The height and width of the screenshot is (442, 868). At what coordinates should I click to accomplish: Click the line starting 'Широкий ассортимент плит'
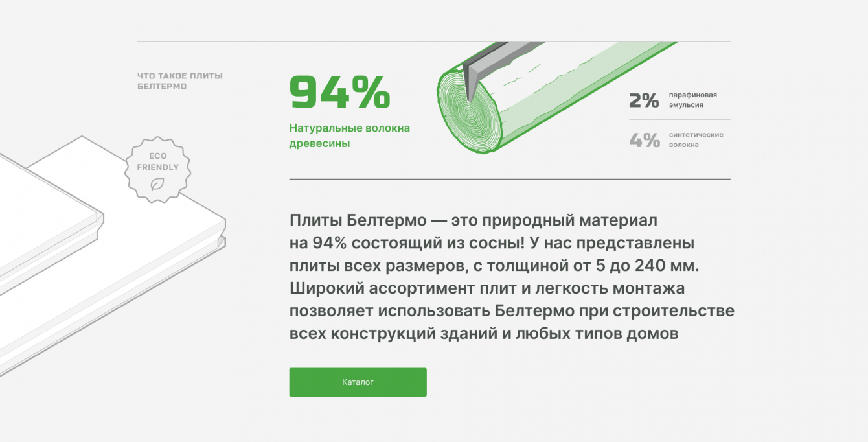486,288
